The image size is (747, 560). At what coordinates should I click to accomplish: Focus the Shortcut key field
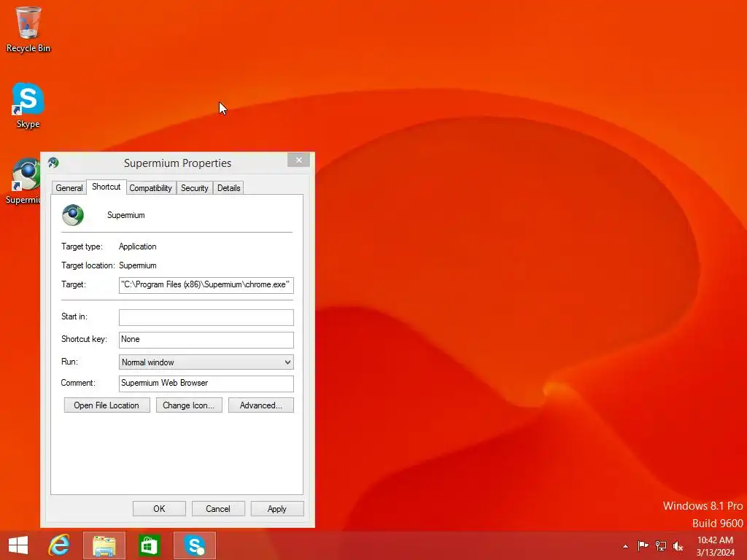[206, 340]
